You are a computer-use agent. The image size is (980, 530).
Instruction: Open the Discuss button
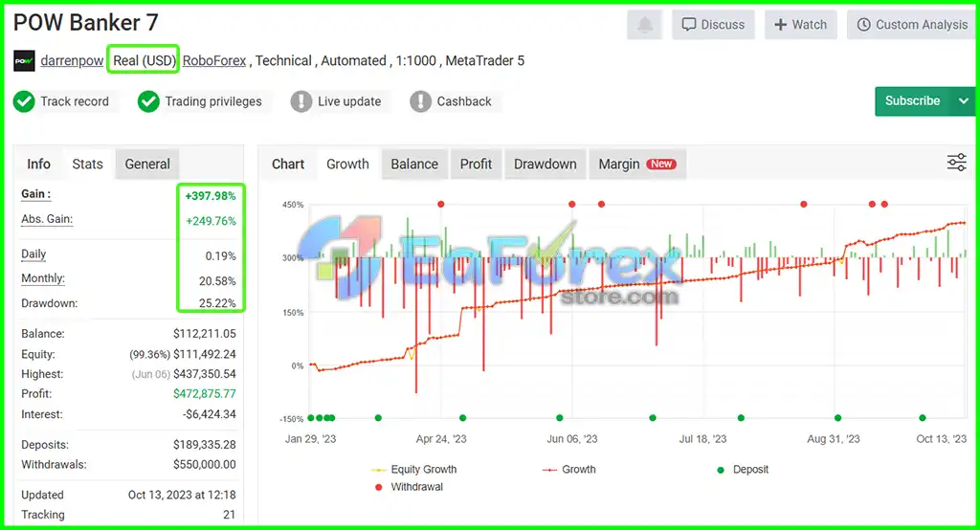click(x=713, y=25)
